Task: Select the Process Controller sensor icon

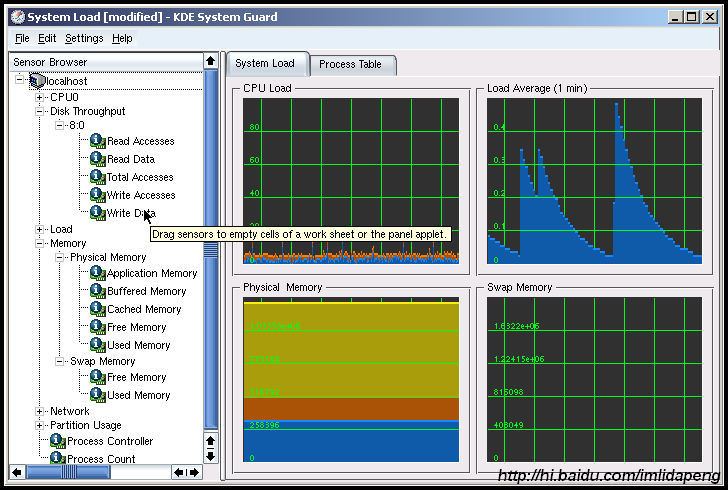Action: pyautogui.click(x=57, y=441)
